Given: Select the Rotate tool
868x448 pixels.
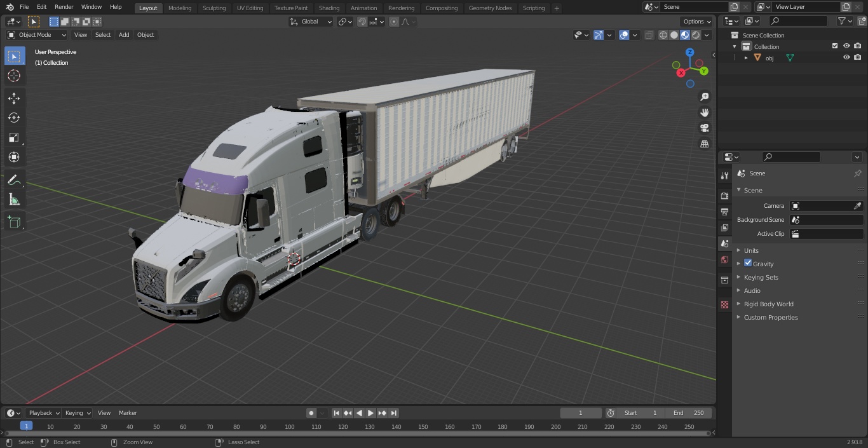Looking at the screenshot, I should (14, 118).
